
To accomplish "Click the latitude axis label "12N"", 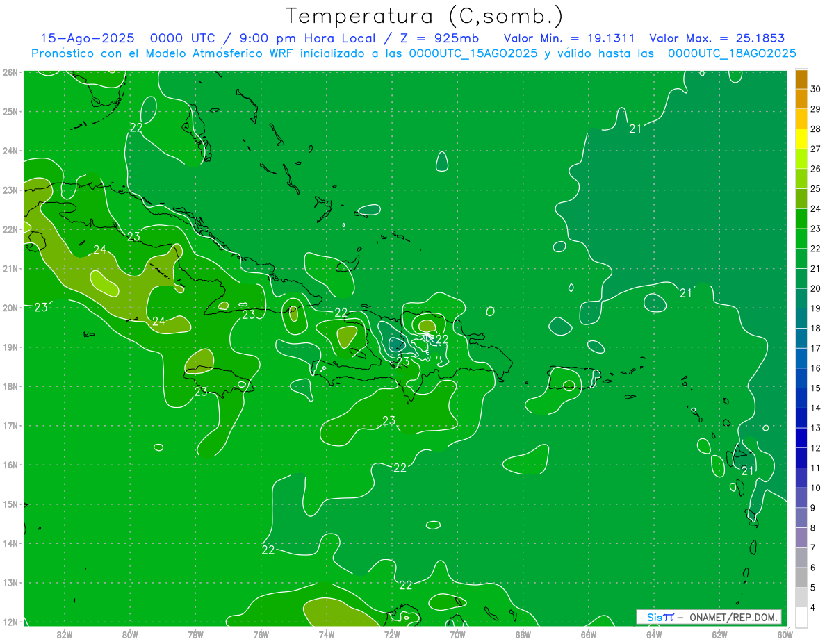I will pos(10,622).
